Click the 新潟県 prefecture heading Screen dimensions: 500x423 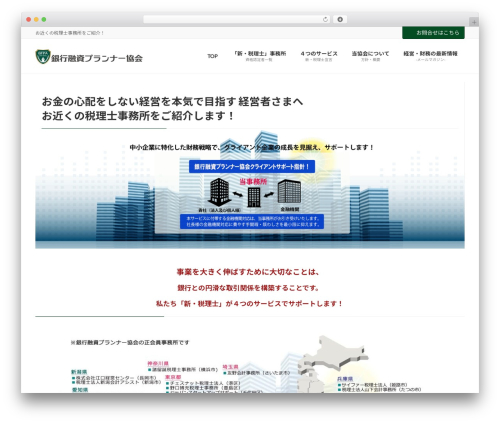[x=79, y=372]
